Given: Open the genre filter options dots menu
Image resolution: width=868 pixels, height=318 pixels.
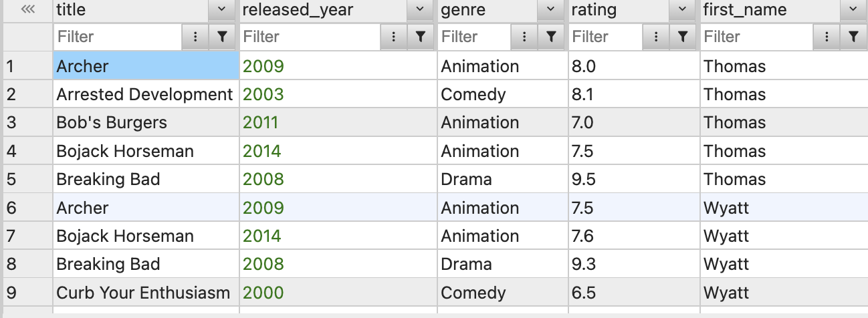Looking at the screenshot, I should tap(525, 37).
